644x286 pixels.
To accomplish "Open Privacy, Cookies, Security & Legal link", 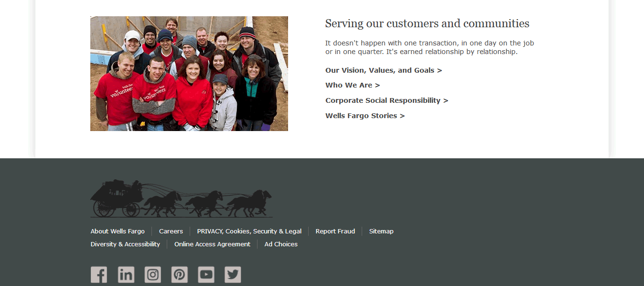I will 249,231.
